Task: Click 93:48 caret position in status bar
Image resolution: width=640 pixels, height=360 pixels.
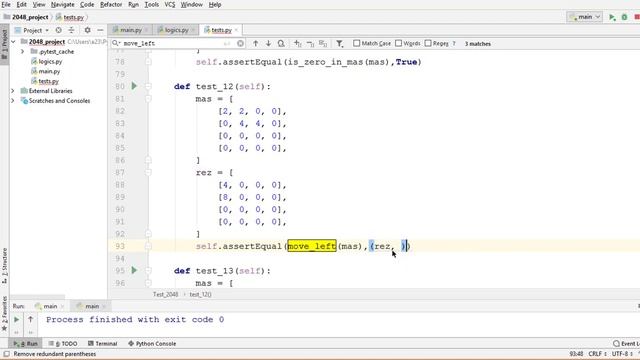Action: 576,354
